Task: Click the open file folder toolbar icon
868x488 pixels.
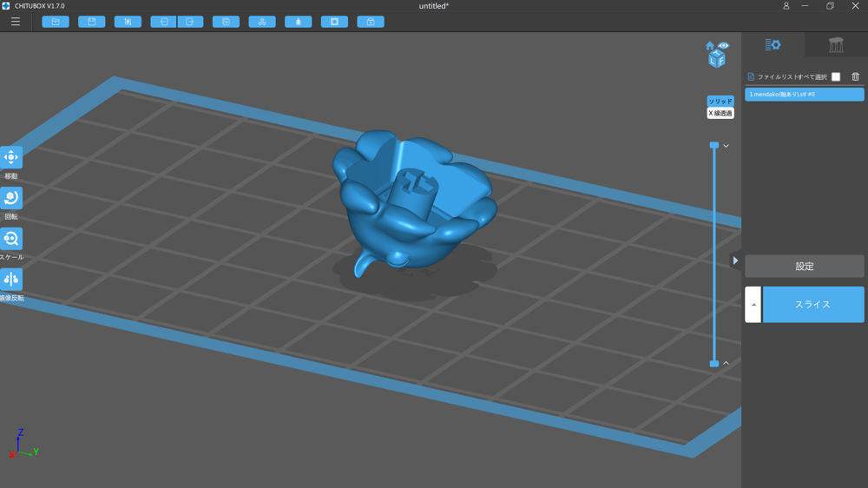Action: pyautogui.click(x=56, y=22)
